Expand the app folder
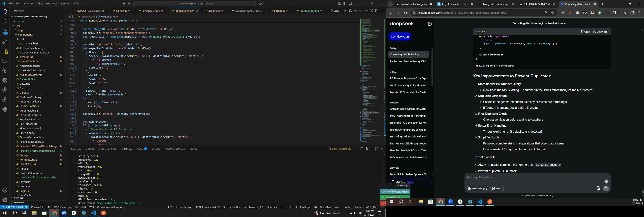Image resolution: width=644 pixels, height=217 pixels. [21, 30]
